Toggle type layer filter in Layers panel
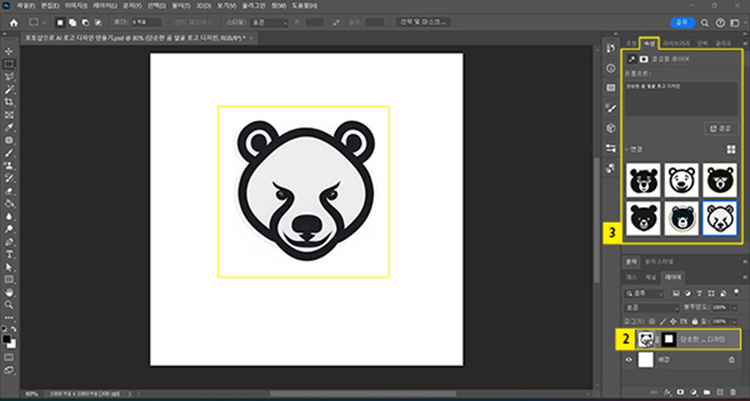This screenshot has height=401, width=750. click(700, 293)
